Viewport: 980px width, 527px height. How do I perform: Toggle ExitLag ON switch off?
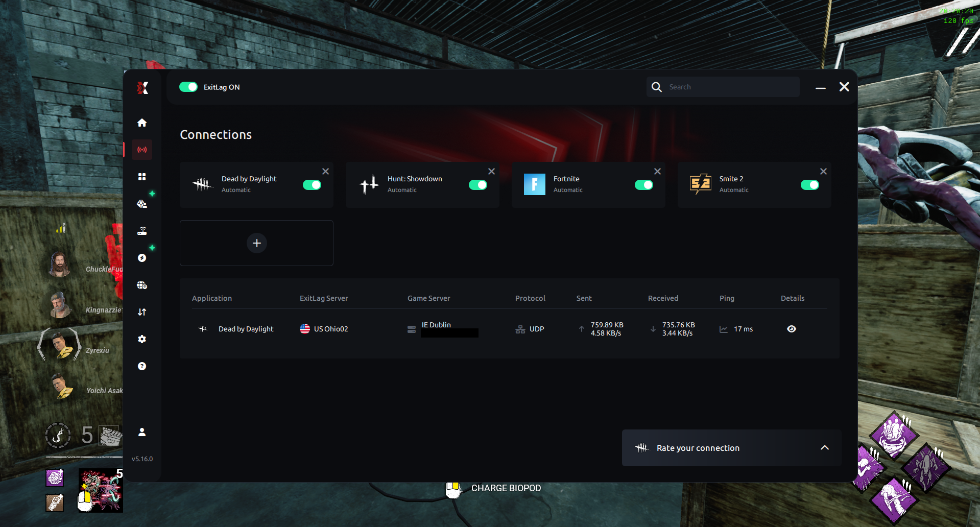(188, 87)
